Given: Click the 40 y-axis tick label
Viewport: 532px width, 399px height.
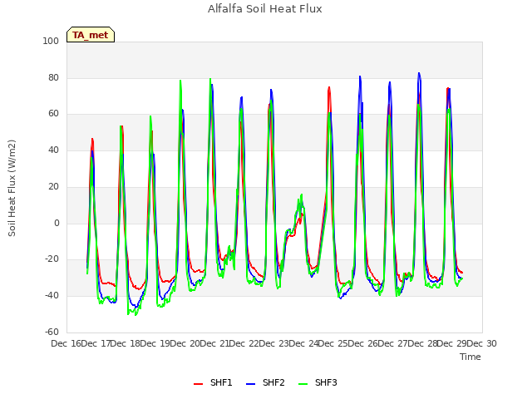Looking at the screenshot, I should [53, 150].
